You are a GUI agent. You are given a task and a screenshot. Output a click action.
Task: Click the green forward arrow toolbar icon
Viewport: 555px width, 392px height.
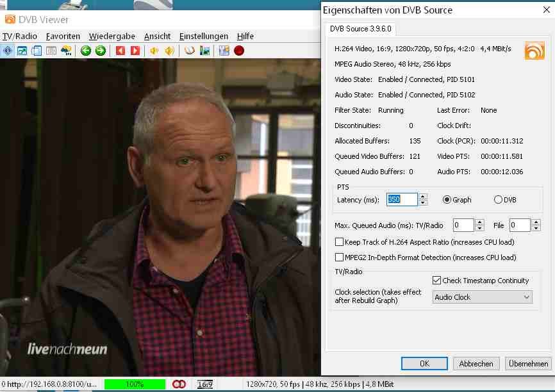(x=100, y=51)
